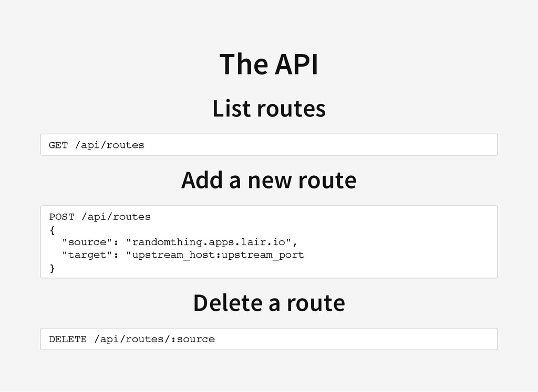Click the POST /api/routes line
Viewport: 538px width, 392px height.
click(x=100, y=217)
